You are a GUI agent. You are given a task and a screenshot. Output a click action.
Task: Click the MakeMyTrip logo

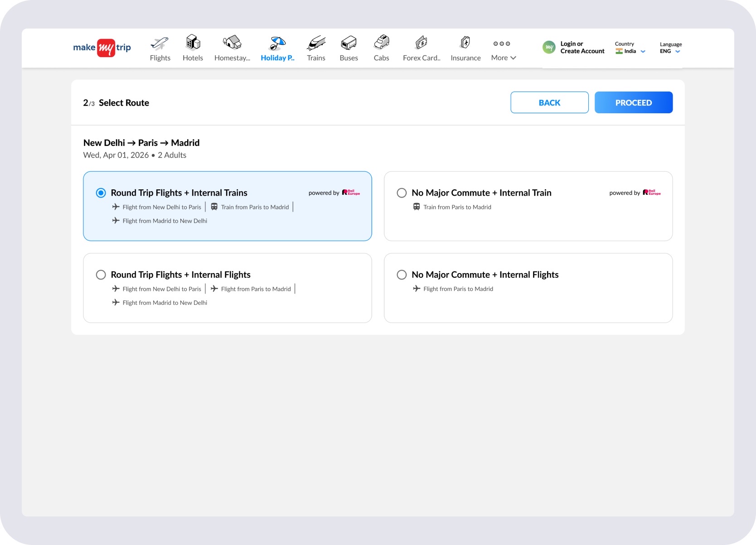[x=102, y=48]
